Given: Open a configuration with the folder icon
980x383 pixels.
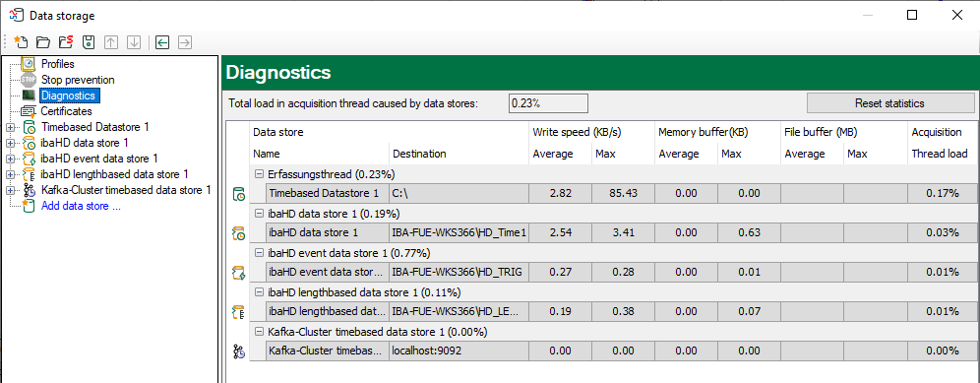Looking at the screenshot, I should [x=43, y=42].
